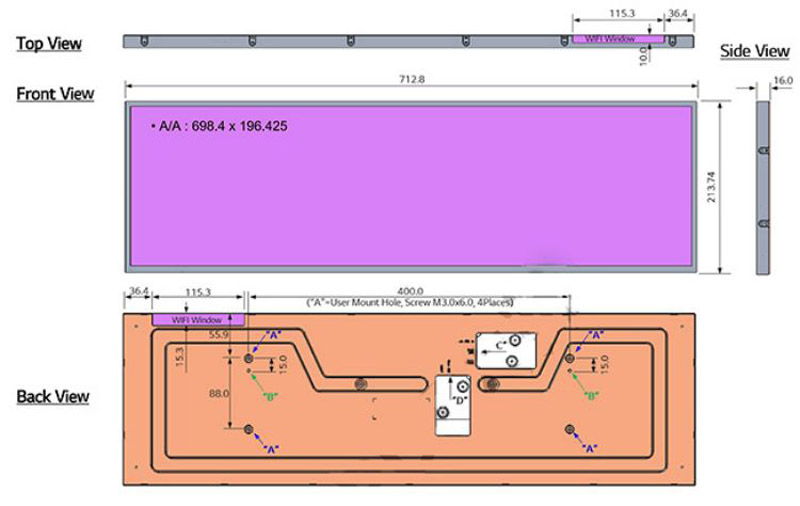The width and height of the screenshot is (800, 506).
Task: Click the WiFi Window label in Back View
Action: click(196, 320)
